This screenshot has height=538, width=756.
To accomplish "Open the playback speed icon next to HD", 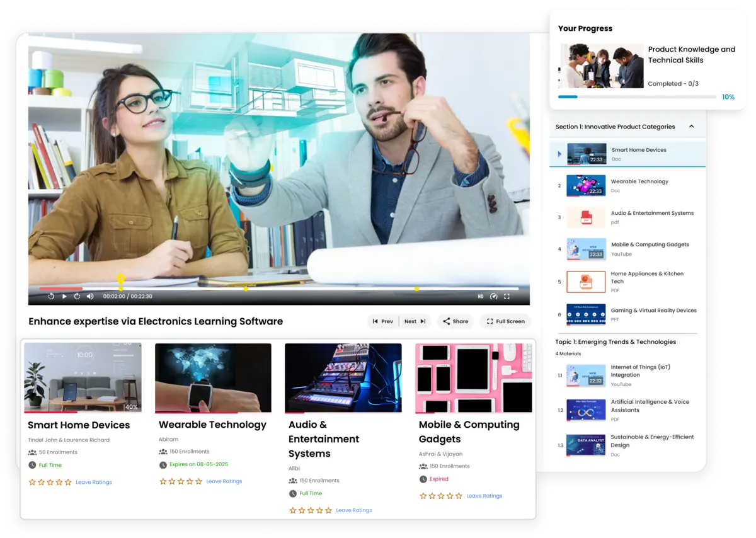I will tap(494, 295).
